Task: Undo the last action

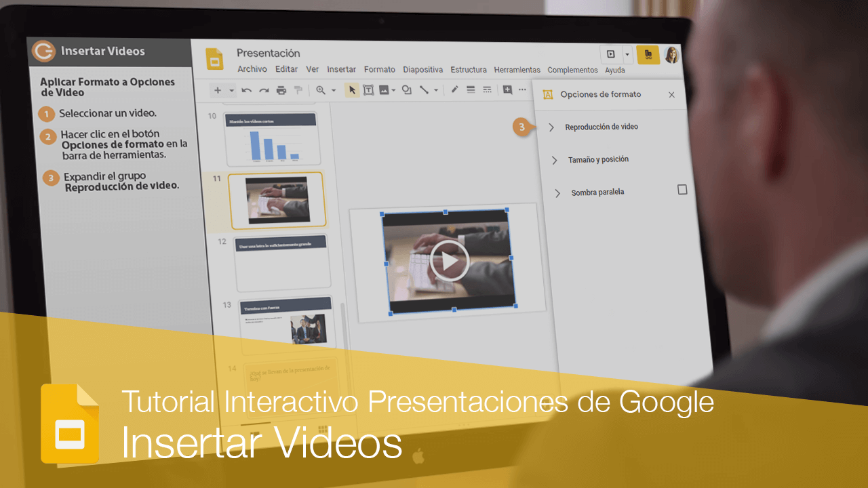Action: 247,90
